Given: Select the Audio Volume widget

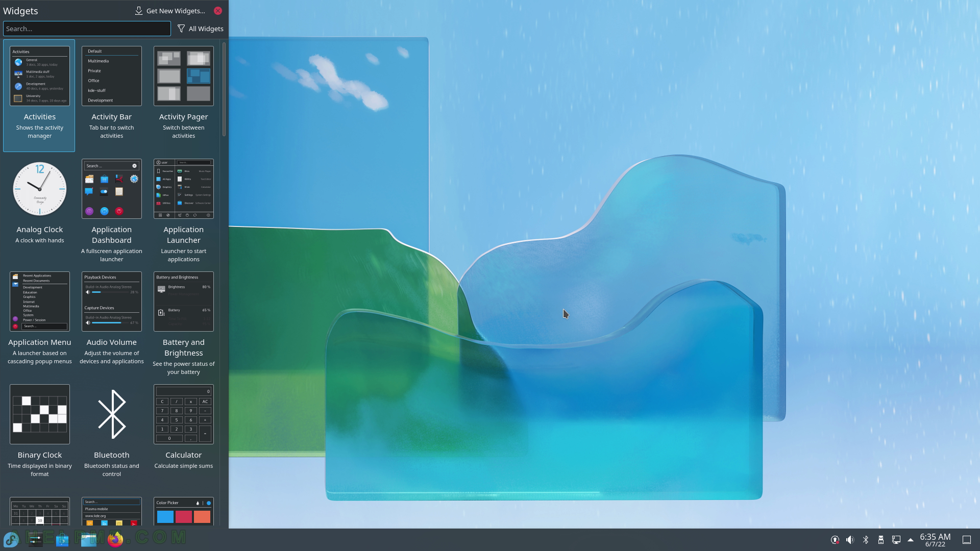Looking at the screenshot, I should [x=111, y=321].
